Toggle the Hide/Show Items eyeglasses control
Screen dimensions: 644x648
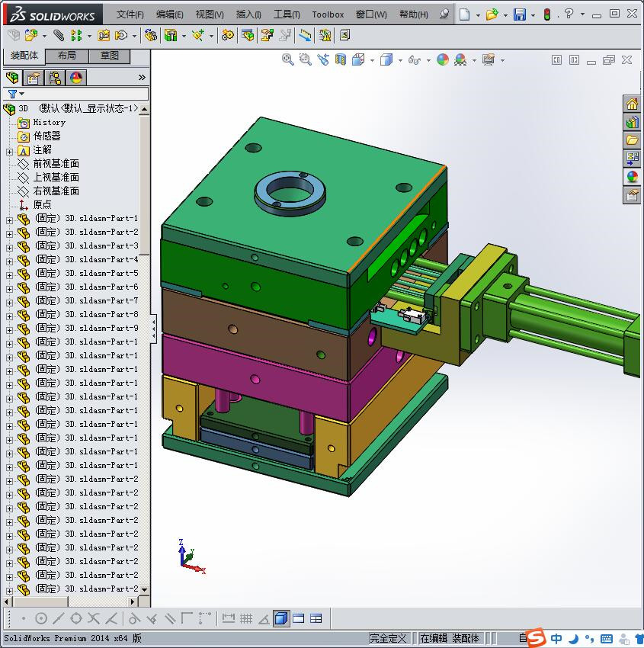pos(415,59)
